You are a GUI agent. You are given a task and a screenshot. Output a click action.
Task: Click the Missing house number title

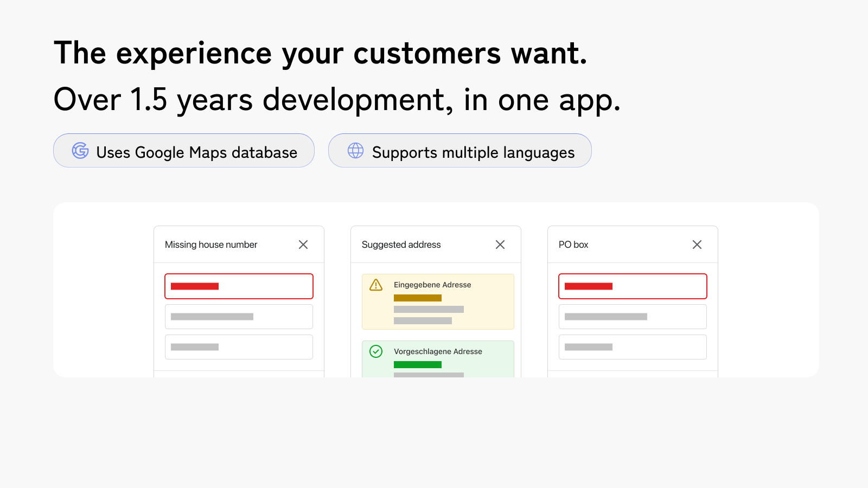click(x=211, y=245)
